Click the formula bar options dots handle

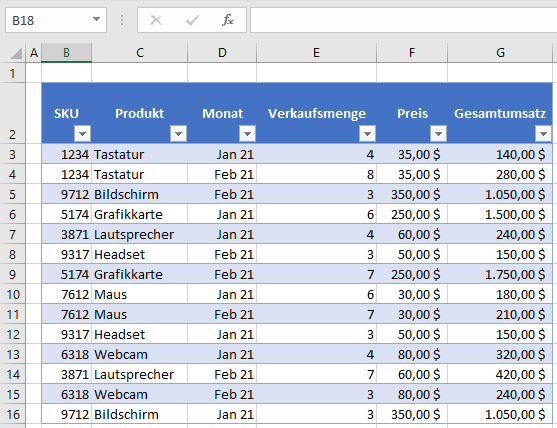pos(122,20)
